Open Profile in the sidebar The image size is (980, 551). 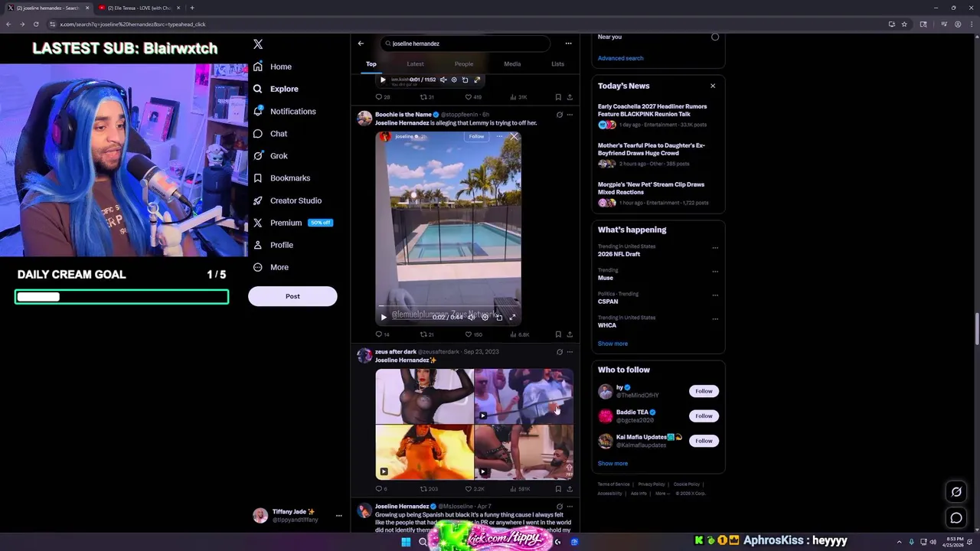coord(273,245)
